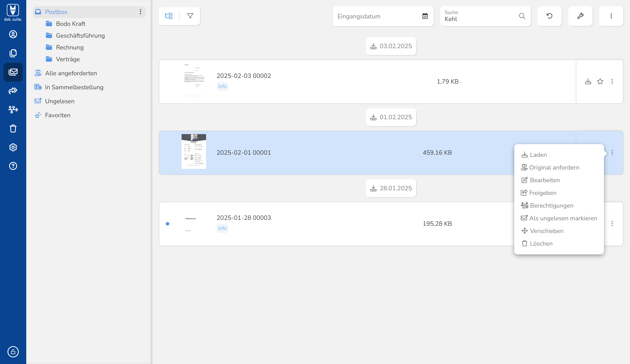Open settings via gear icon
Screen dimensions: 630x364
tap(13, 147)
